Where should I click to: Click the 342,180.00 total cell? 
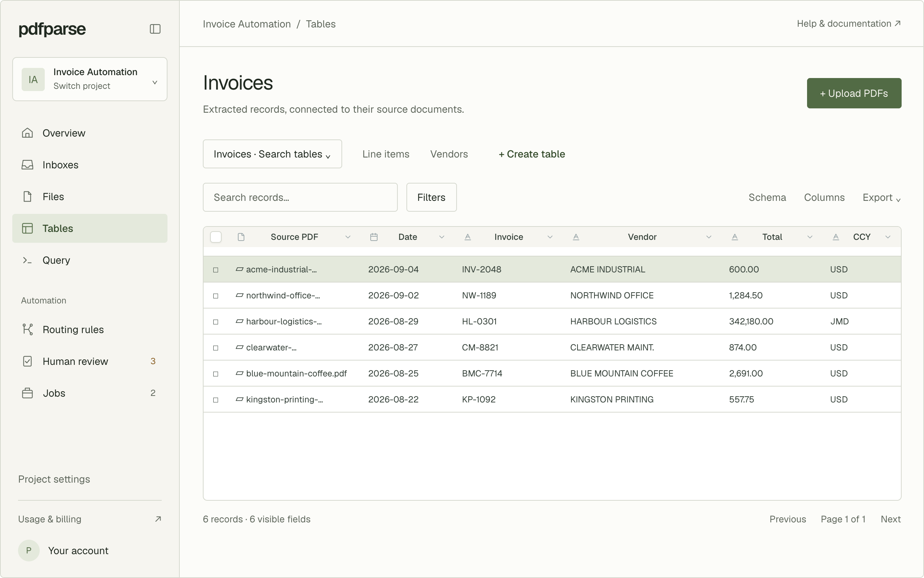pyautogui.click(x=751, y=322)
